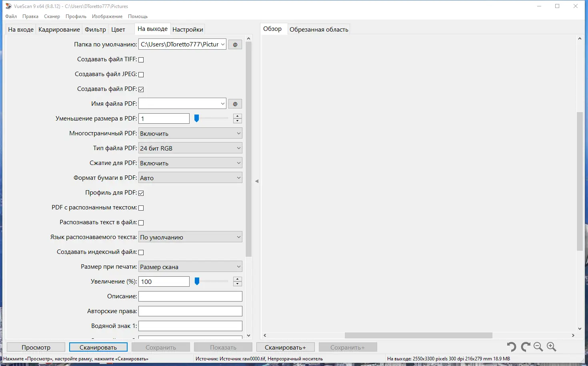Image resolution: width=588 pixels, height=366 pixels.
Task: Open PDF compression dropdown
Action: tap(190, 163)
